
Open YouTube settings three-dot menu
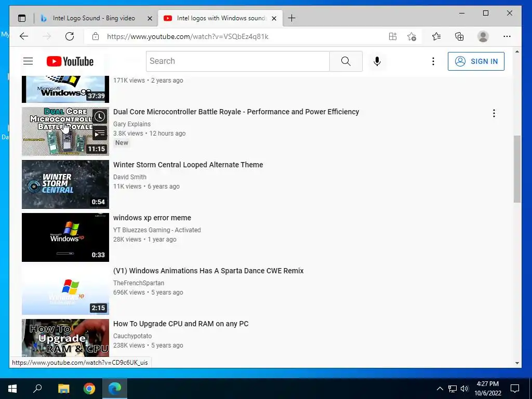pos(433,61)
